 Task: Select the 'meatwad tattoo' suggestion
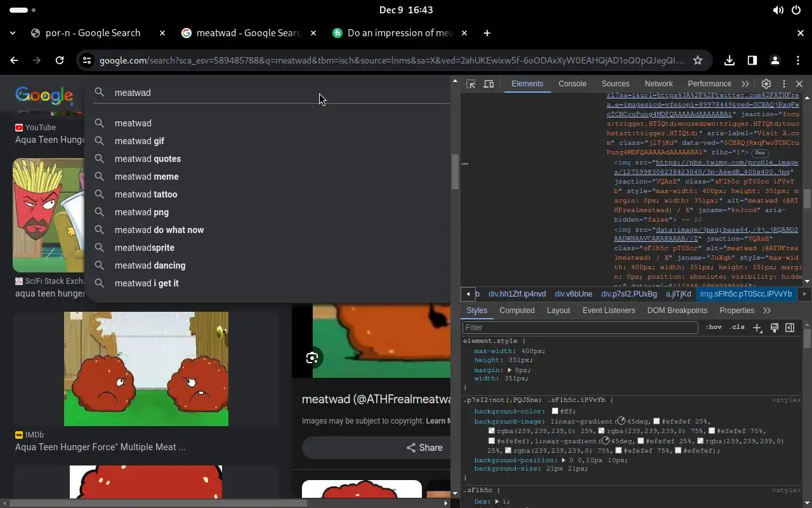coord(146,194)
